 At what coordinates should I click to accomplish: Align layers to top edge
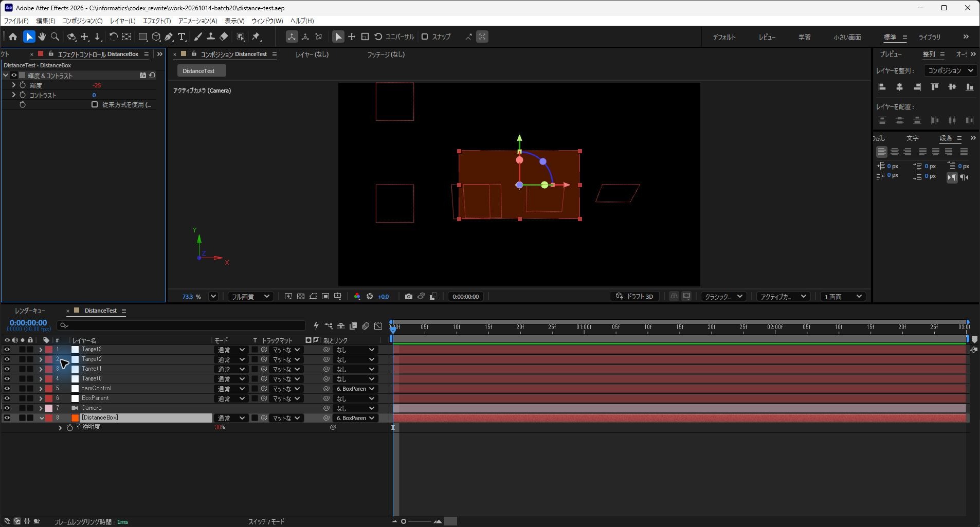(935, 87)
